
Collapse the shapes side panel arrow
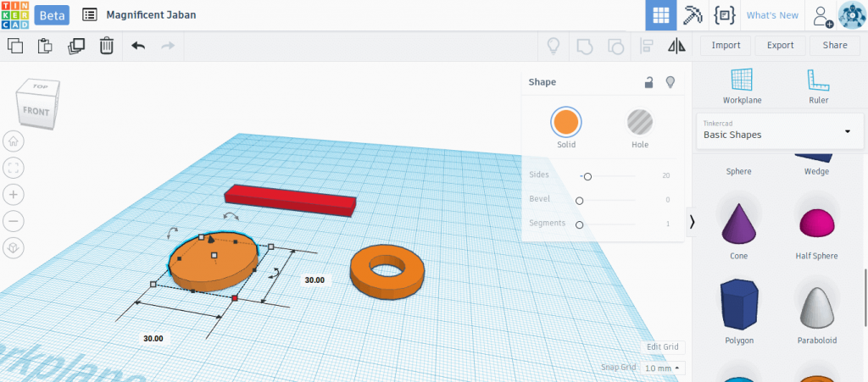tap(692, 222)
